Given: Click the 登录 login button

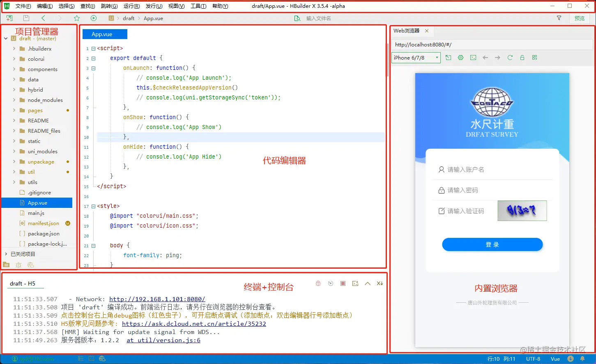Looking at the screenshot, I should click(492, 244).
